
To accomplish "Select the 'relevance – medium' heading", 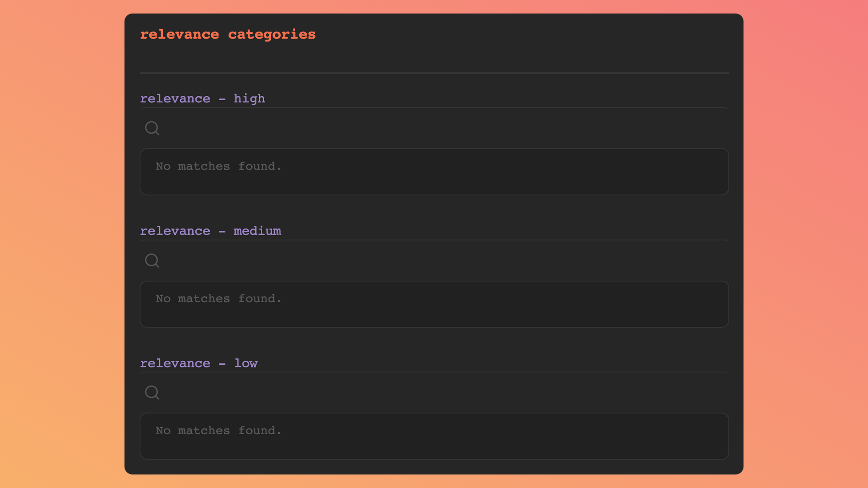I will tap(210, 231).
